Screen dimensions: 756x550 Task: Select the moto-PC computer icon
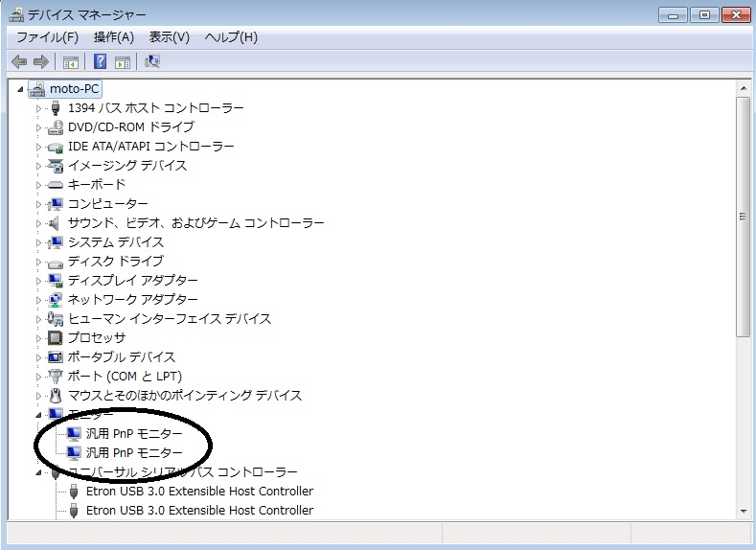click(37, 89)
